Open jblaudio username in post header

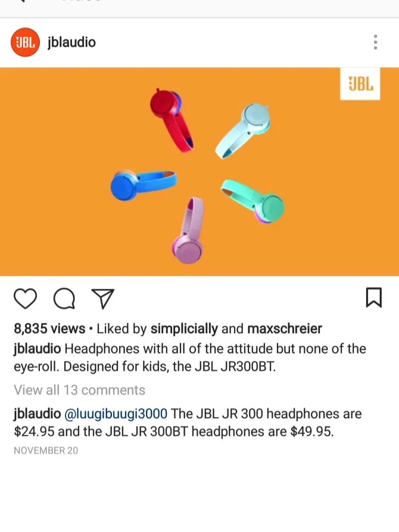click(71, 42)
